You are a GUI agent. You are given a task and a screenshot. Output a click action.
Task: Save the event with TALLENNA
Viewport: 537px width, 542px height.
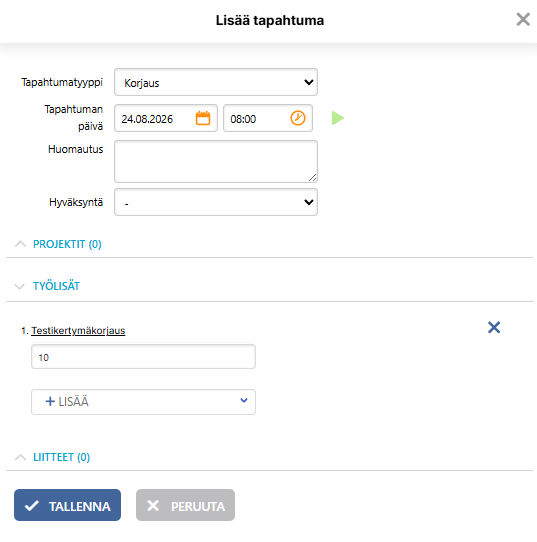[x=67, y=505]
